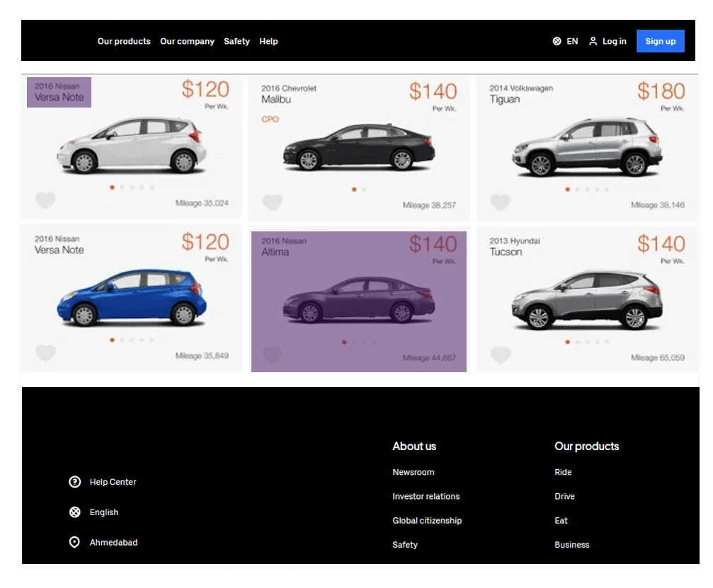Click Mileage 35,024 on white Versa Note

point(202,203)
